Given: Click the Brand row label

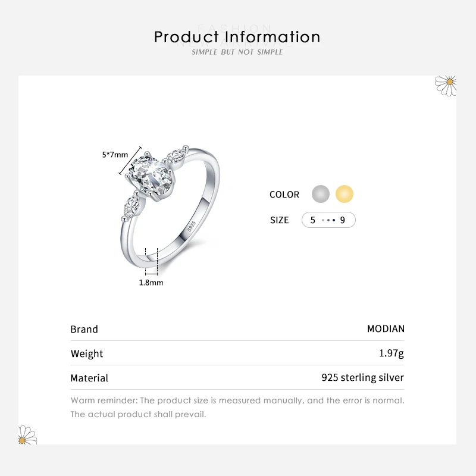Looking at the screenshot, I should click(84, 329).
